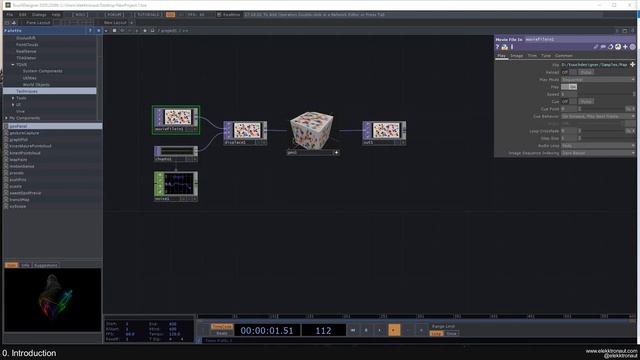Click the plus flag on the geo1 node
This screenshot has width=640, height=360.
point(336,153)
